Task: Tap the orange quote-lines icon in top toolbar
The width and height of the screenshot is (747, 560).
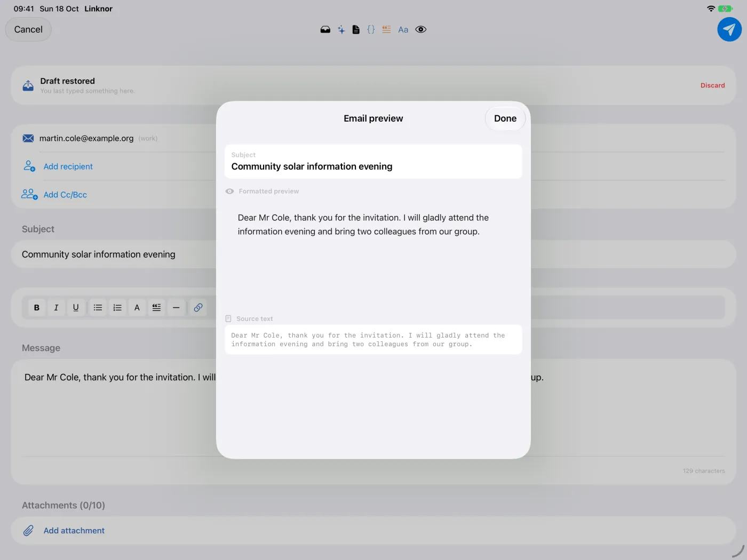Action: 386,29
